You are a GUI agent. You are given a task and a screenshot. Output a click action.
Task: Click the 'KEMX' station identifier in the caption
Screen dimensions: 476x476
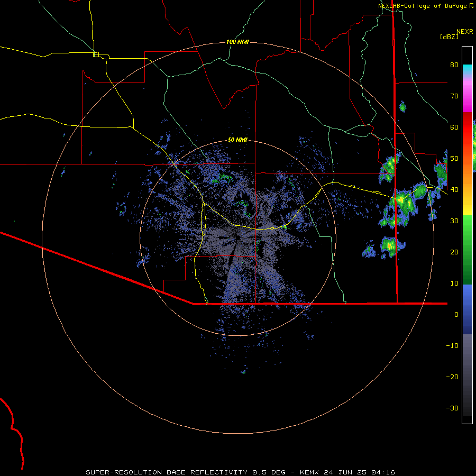tap(309, 472)
